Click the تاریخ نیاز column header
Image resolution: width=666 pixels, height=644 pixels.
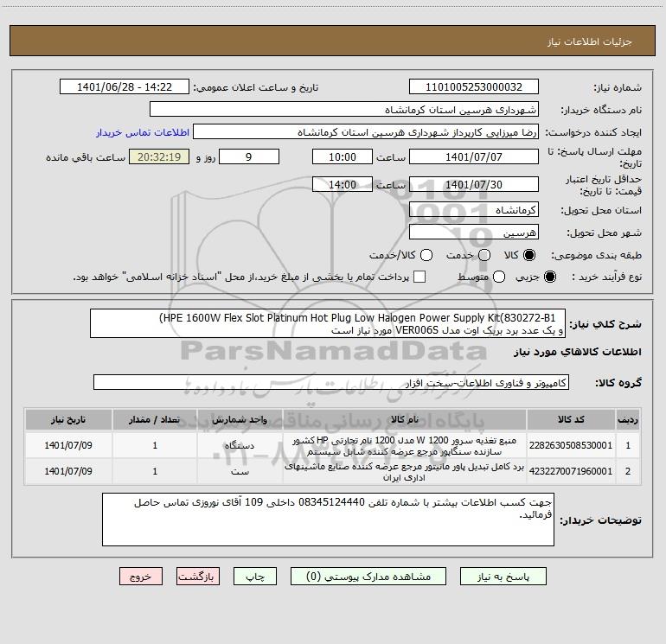click(68, 419)
